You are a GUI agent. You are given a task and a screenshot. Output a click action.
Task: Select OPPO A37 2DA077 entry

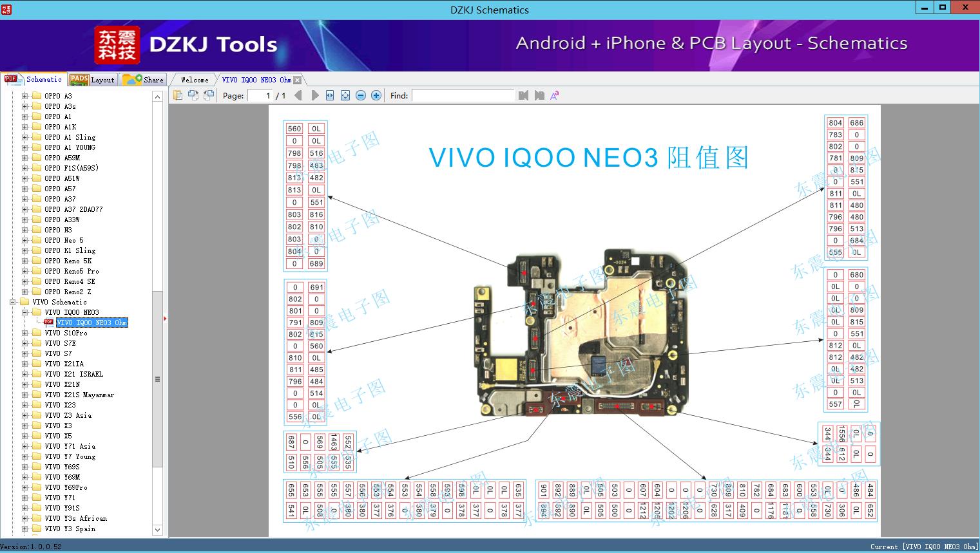point(73,209)
